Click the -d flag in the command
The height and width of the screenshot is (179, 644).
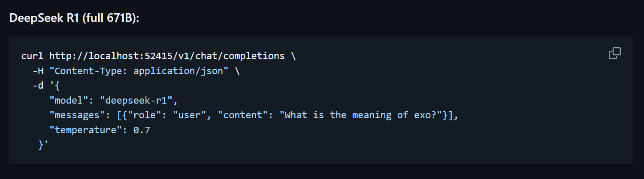[x=38, y=86]
